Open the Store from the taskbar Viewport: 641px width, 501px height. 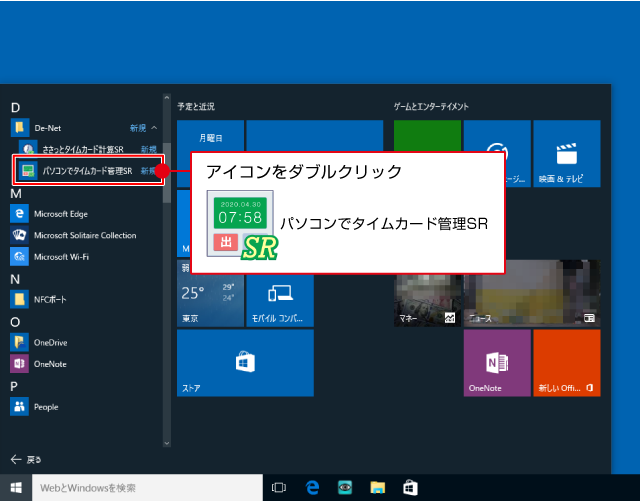point(410,488)
